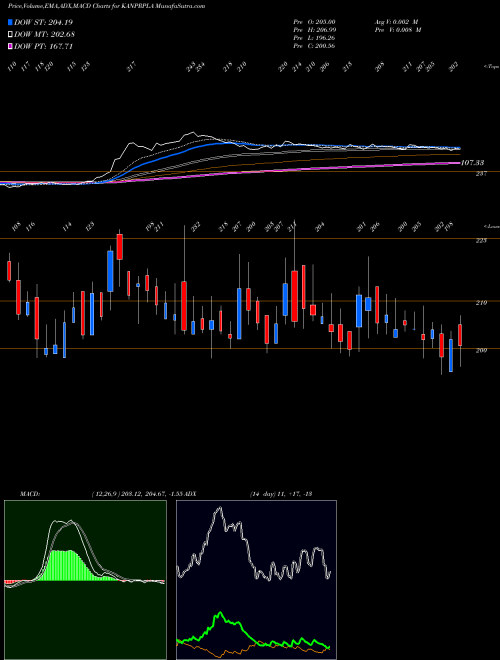Screen dimensions: 500x660
Task: Click the magenta DOW PT legend swatch
Action: click(11, 46)
